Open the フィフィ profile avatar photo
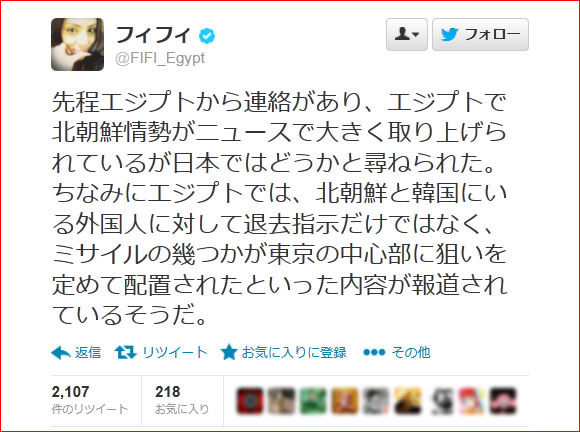This screenshot has height=432, width=580. [x=77, y=44]
